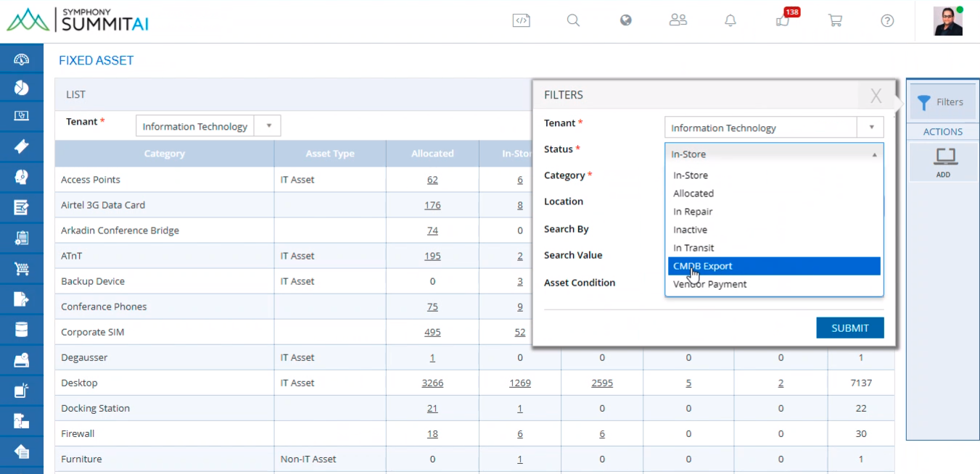Open the help question mark icon
980x474 pixels.
coord(887,20)
